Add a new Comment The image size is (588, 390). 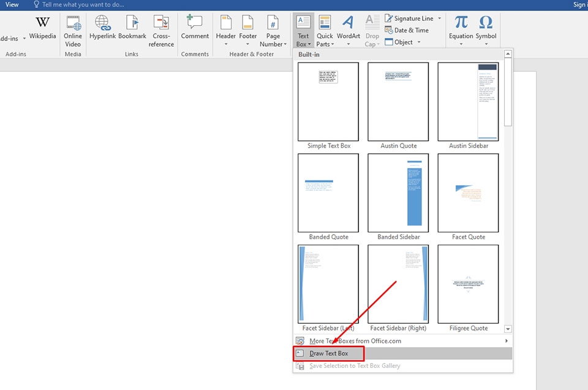(x=195, y=28)
